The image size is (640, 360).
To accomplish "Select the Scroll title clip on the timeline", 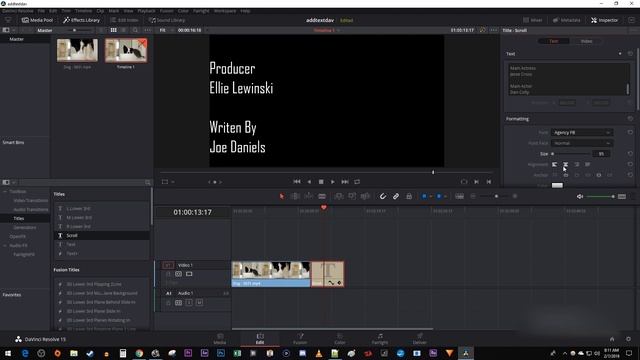I will [327, 274].
